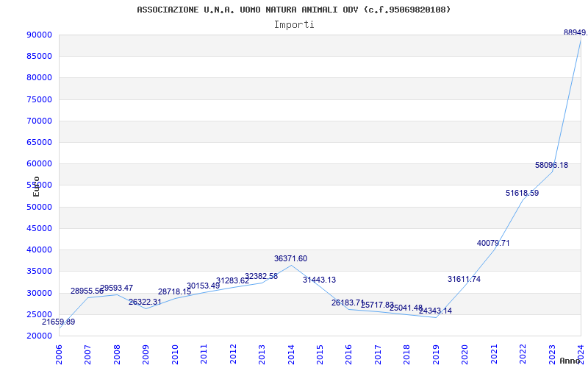Click the 2014 x-axis year label
The width and height of the screenshot is (588, 368).
coord(291,355)
